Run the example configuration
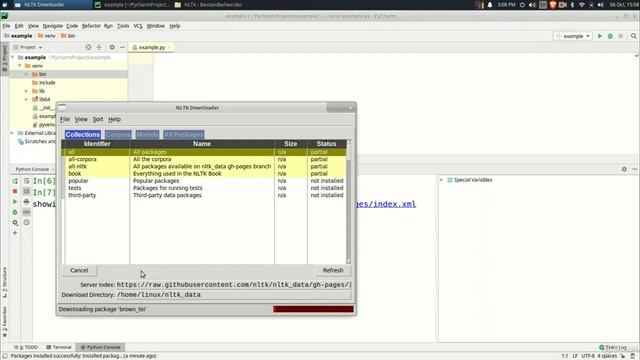The image size is (640, 360). [600, 36]
